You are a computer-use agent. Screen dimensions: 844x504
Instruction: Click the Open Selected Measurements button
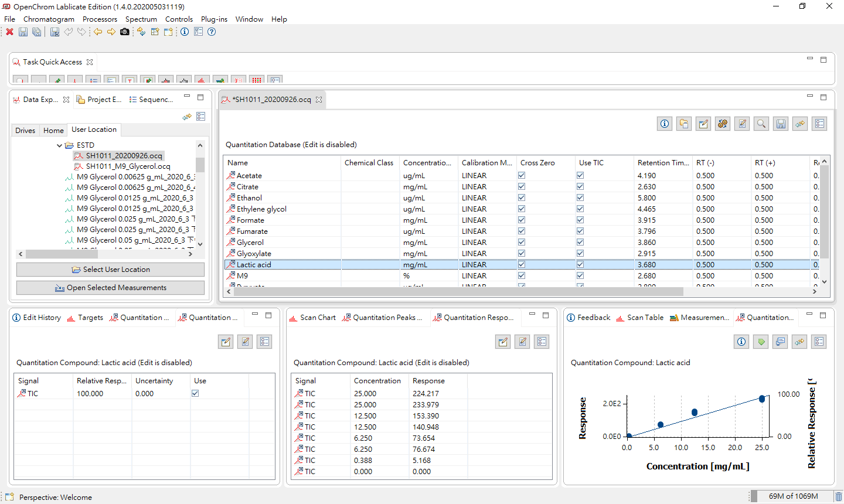110,287
